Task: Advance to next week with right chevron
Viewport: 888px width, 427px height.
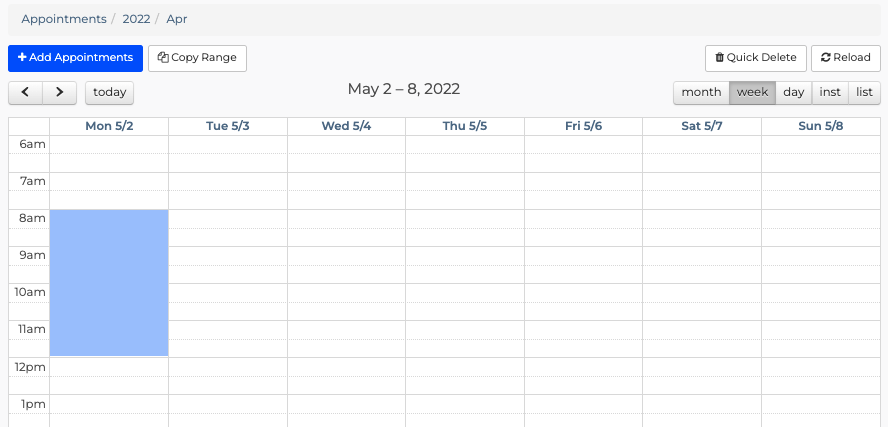Action: click(x=59, y=93)
